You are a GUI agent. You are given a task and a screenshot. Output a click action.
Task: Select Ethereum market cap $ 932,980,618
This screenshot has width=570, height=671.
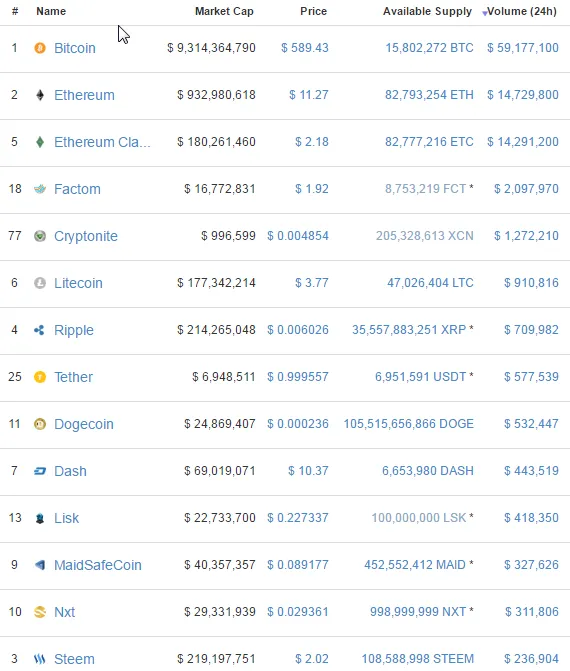[217, 95]
